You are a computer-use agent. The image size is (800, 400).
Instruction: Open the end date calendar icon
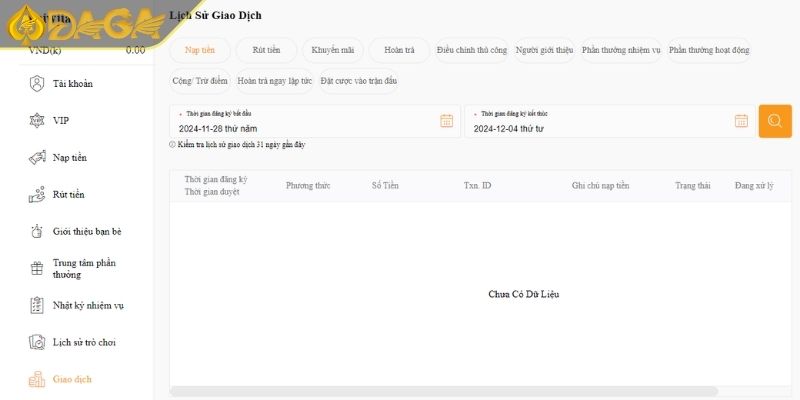[x=741, y=121]
